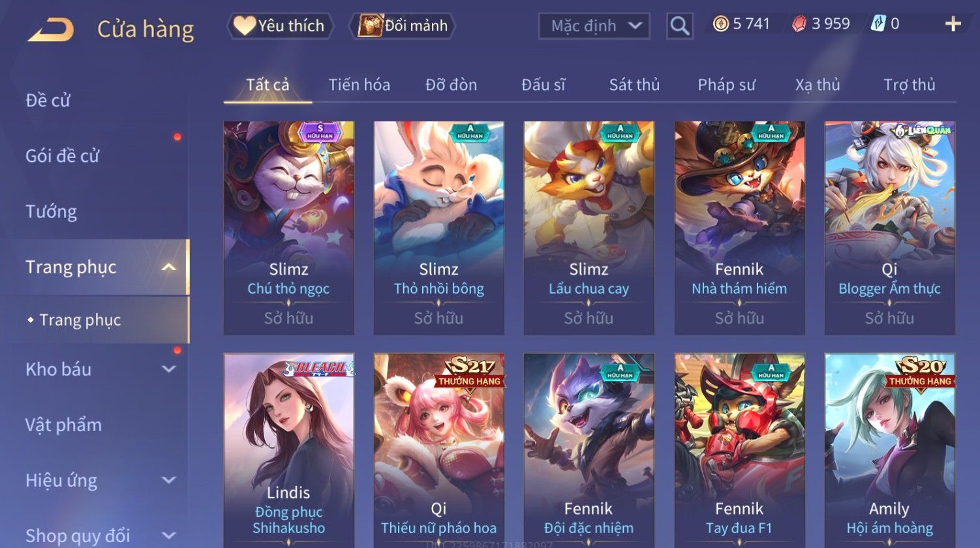
Task: Open Yêu thích favorites heart button
Action: [280, 26]
